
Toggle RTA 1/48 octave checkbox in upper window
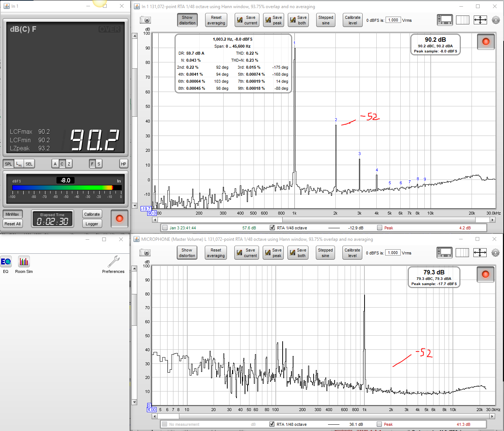pyautogui.click(x=272, y=228)
